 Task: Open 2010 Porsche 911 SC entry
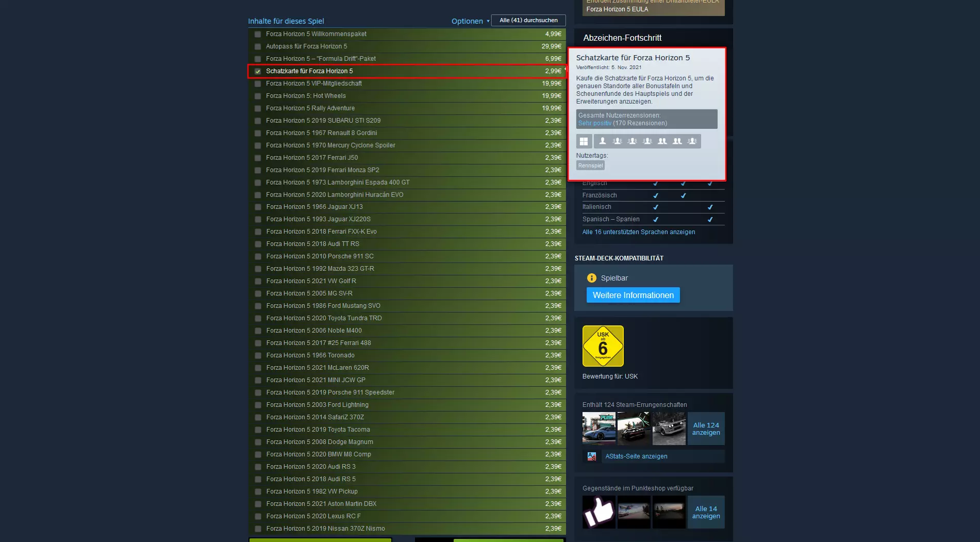[x=407, y=256]
